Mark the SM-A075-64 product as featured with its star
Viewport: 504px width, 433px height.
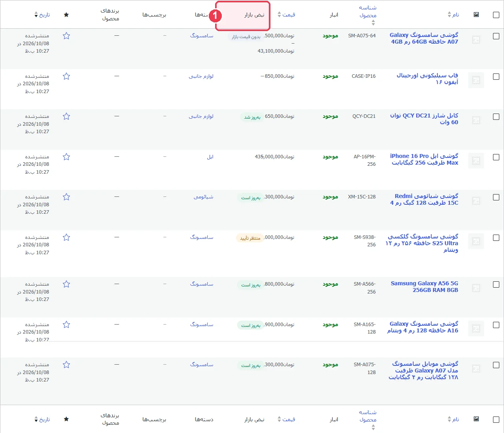coord(66,36)
